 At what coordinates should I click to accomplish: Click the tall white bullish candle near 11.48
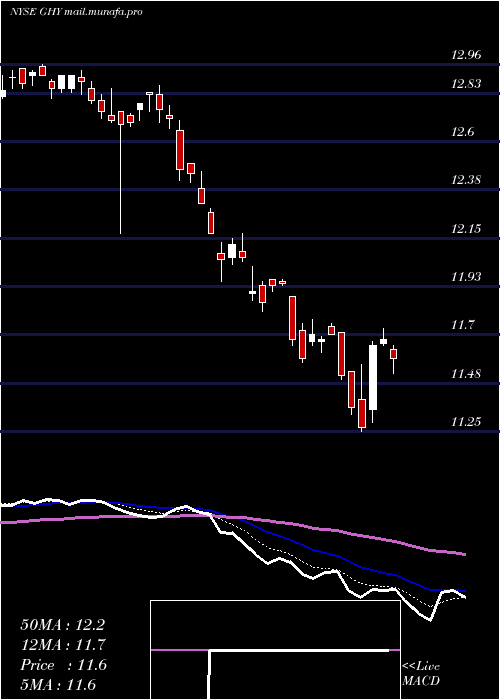point(373,377)
